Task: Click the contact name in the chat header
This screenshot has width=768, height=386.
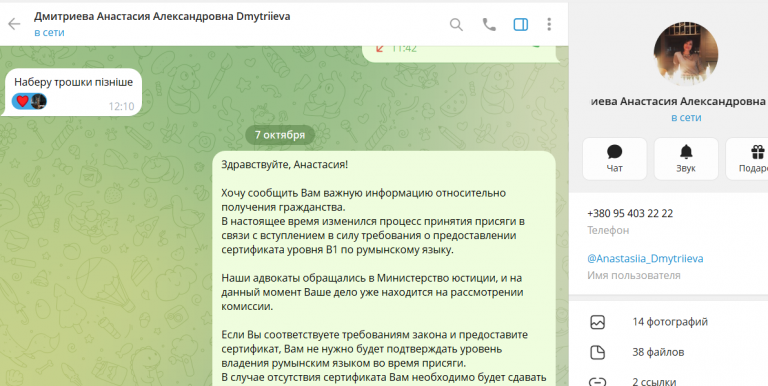Action: [162, 16]
